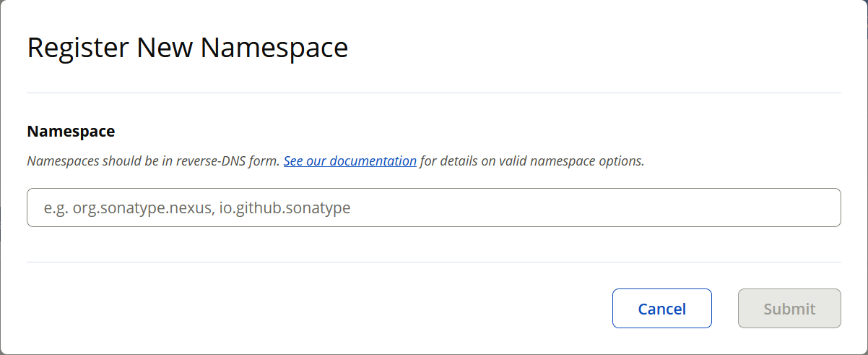Click the reverse-DNS form helper text
Image resolution: width=868 pixels, height=355 pixels.
tap(153, 161)
